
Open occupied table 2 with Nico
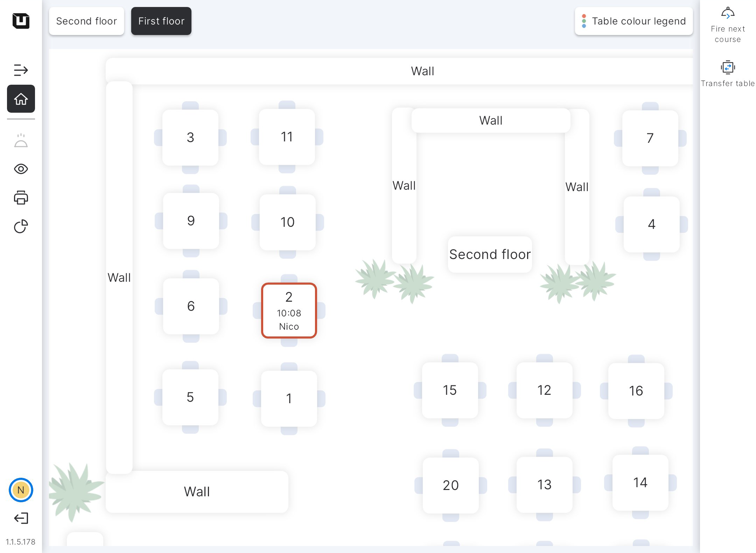(289, 310)
